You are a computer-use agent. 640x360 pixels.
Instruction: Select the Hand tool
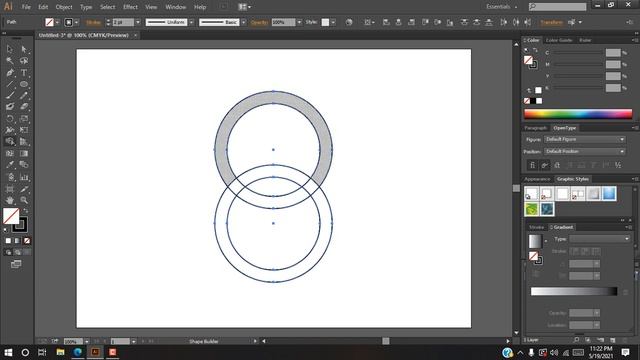point(10,200)
